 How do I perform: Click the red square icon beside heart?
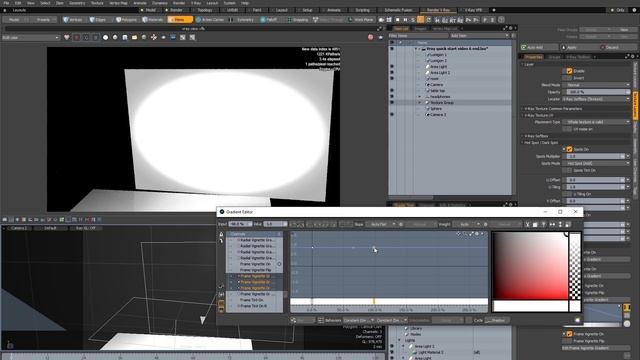click(77, 38)
